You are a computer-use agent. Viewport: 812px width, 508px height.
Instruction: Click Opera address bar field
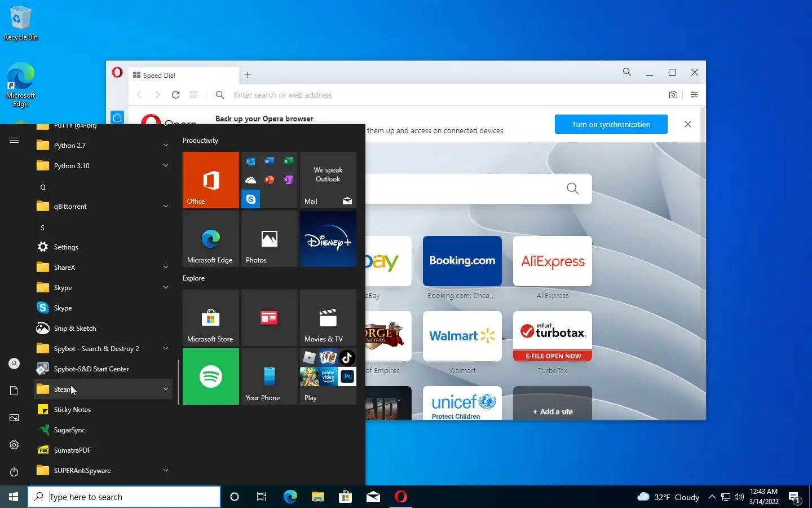point(445,95)
